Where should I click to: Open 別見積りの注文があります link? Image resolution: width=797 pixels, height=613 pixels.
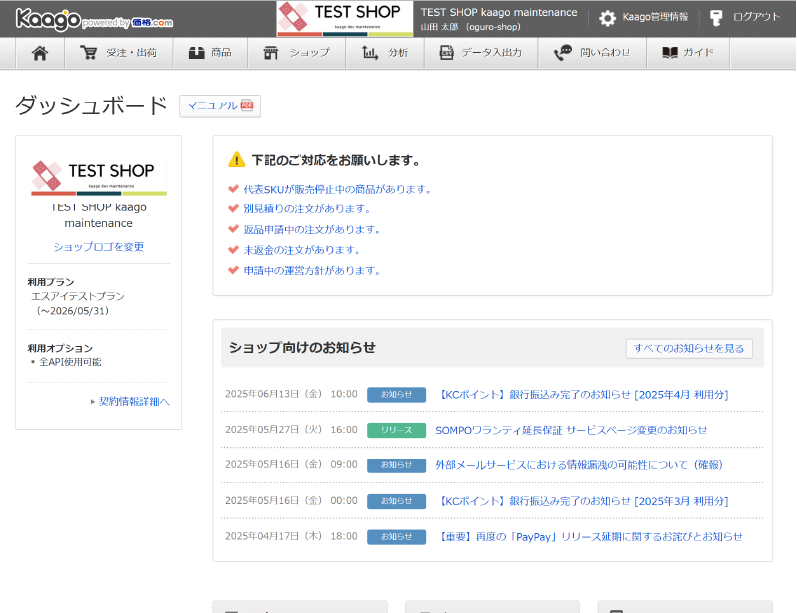point(307,208)
